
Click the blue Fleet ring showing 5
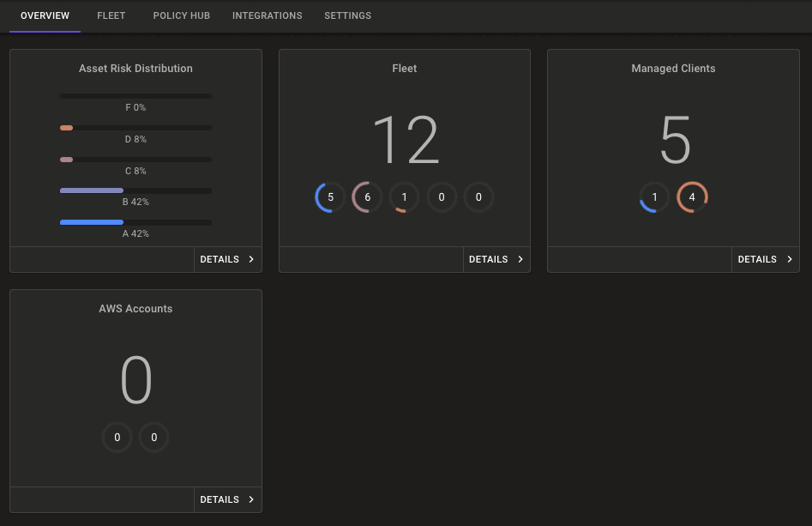(x=330, y=197)
